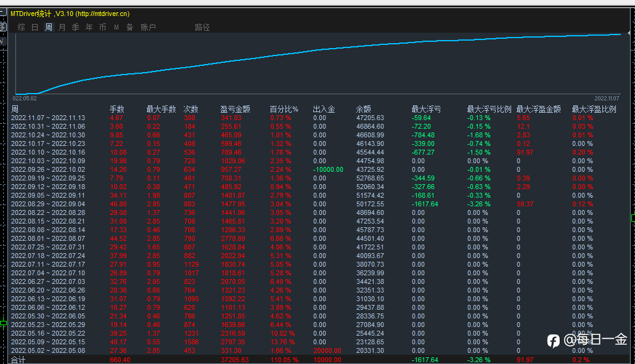Select the row 2022.08.01 ~ 2022.08.07

(318, 238)
